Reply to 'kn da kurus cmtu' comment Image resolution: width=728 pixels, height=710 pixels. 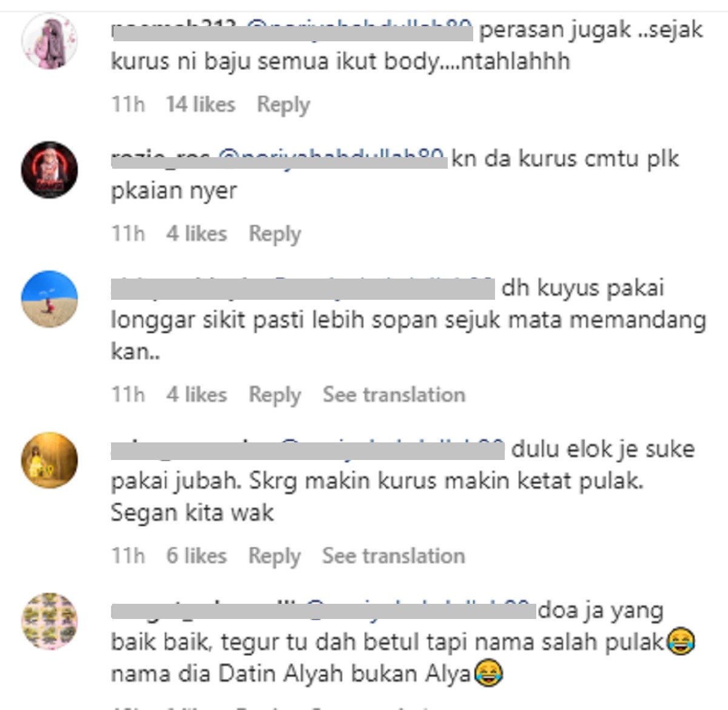tap(275, 234)
